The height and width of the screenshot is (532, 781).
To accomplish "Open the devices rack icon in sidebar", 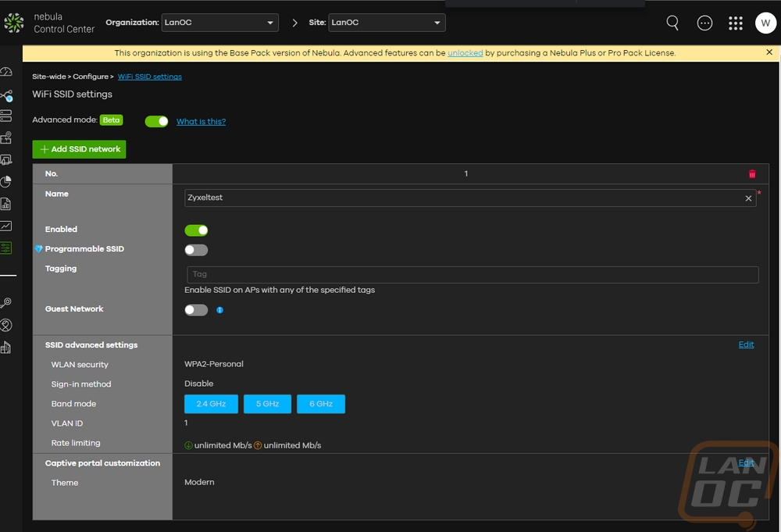I will tap(6, 116).
